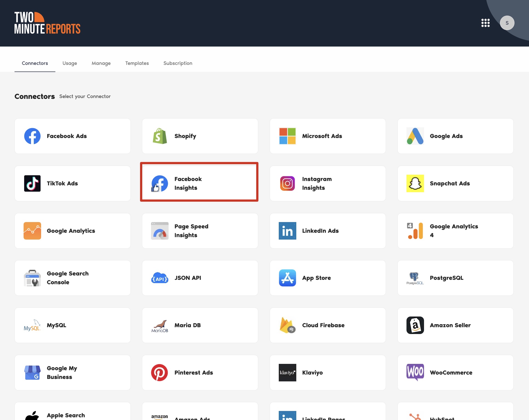The height and width of the screenshot is (420, 529).
Task: Select the MySQL connector label
Action: (56, 325)
